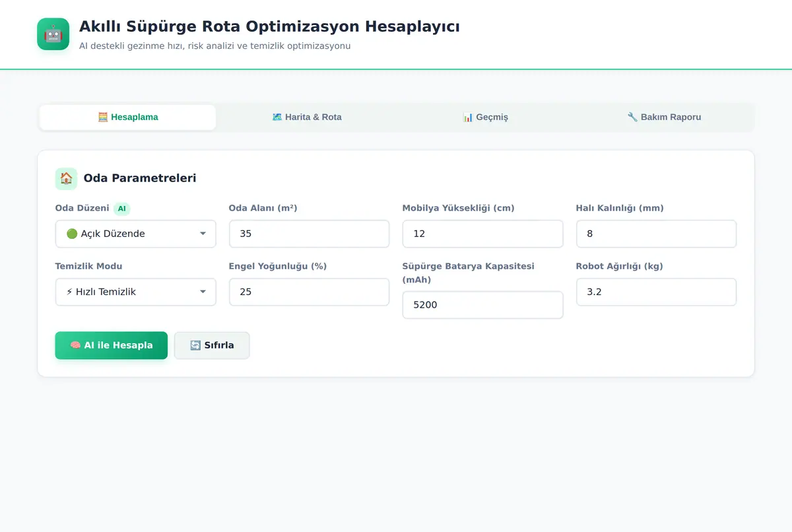
Task: Switch to the Hesaplama tab
Action: (128, 117)
